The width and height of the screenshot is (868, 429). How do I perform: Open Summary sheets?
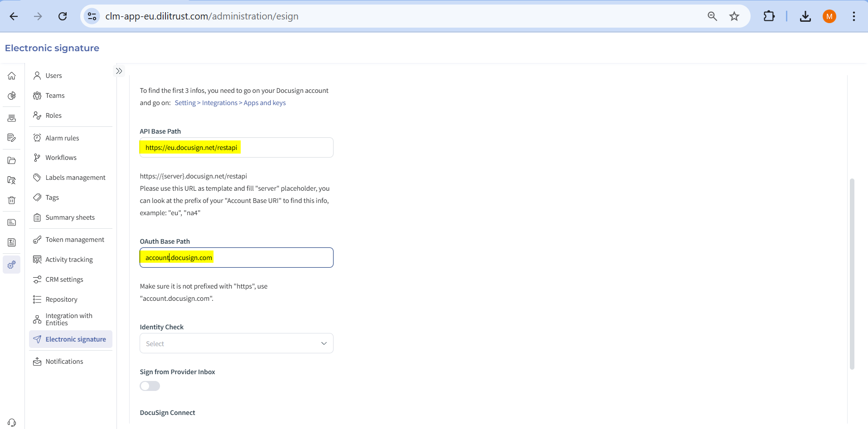71,217
